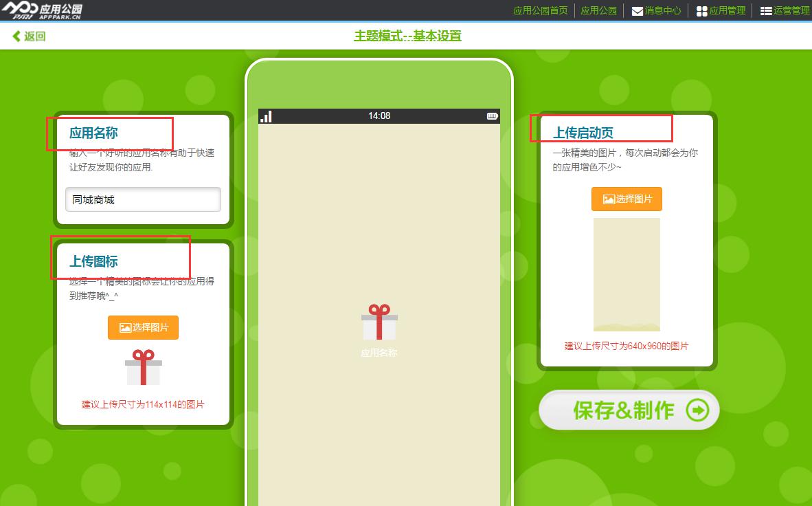Click the gift icon under 上传图标
This screenshot has width=812, height=506.
point(143,367)
